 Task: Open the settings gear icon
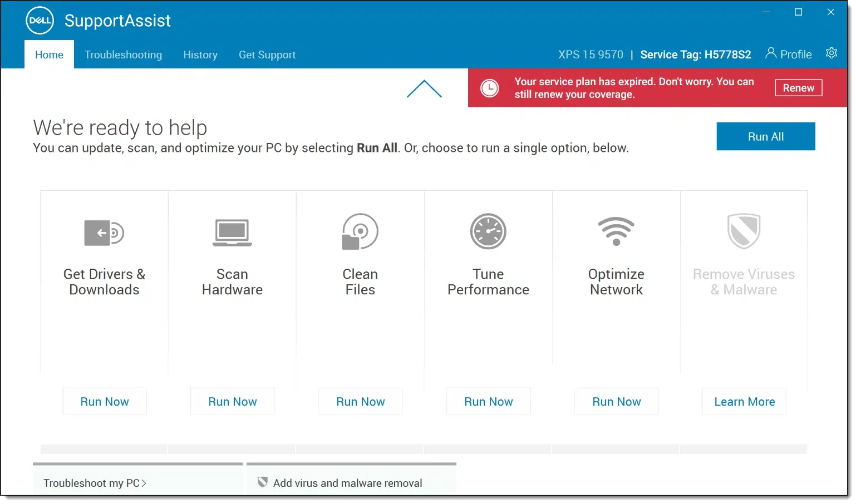point(832,53)
